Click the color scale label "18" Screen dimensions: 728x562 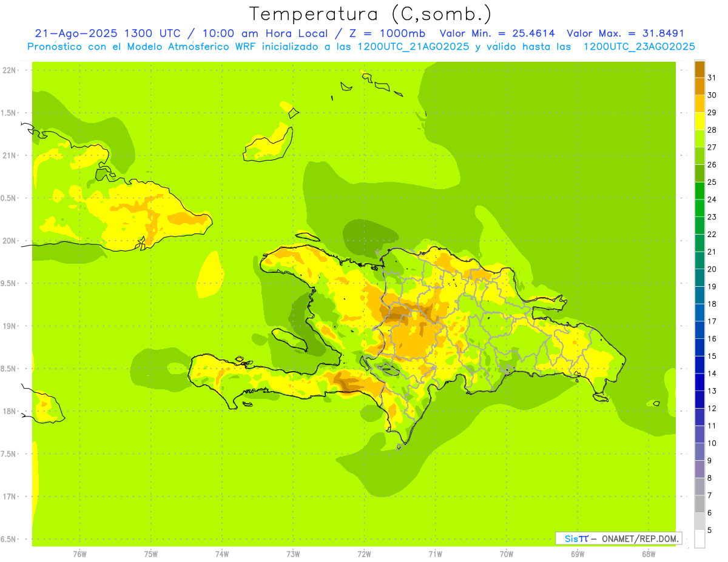pos(712,304)
